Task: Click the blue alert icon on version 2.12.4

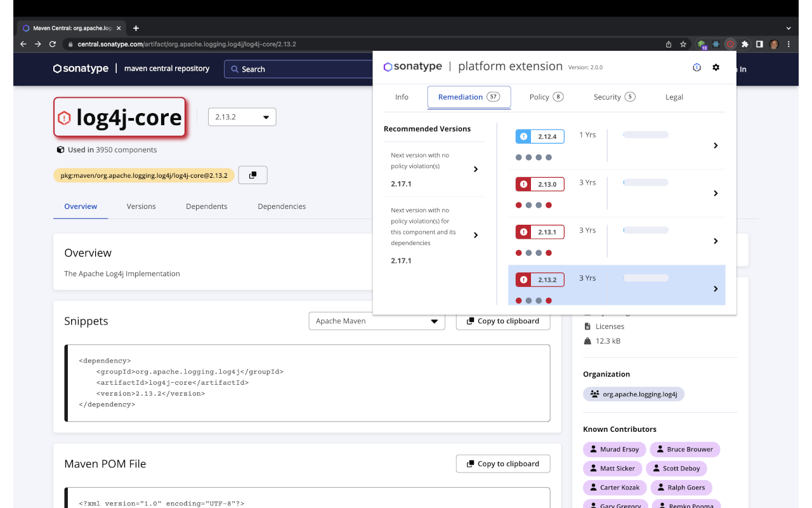Action: click(x=523, y=137)
